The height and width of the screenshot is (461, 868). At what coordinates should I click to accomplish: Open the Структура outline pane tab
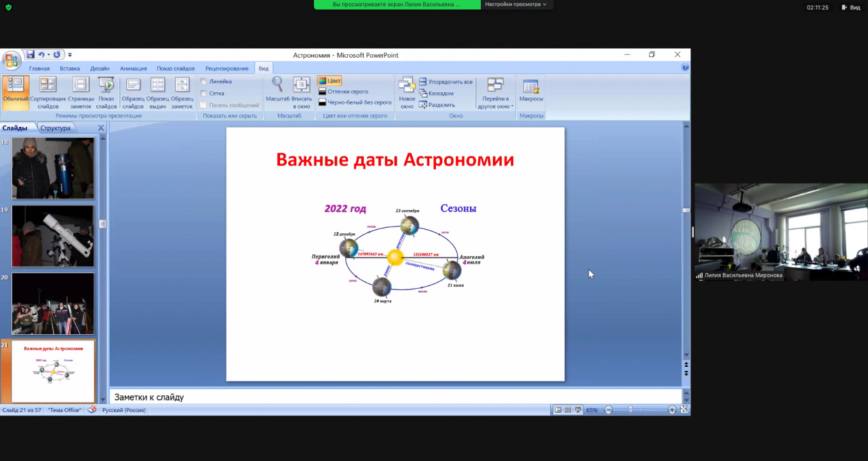coord(55,128)
